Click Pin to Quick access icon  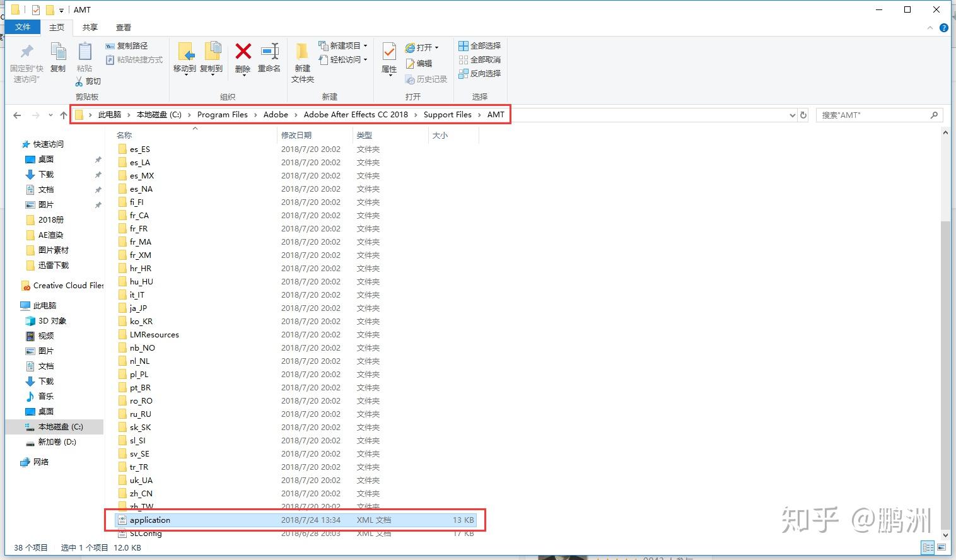click(26, 52)
